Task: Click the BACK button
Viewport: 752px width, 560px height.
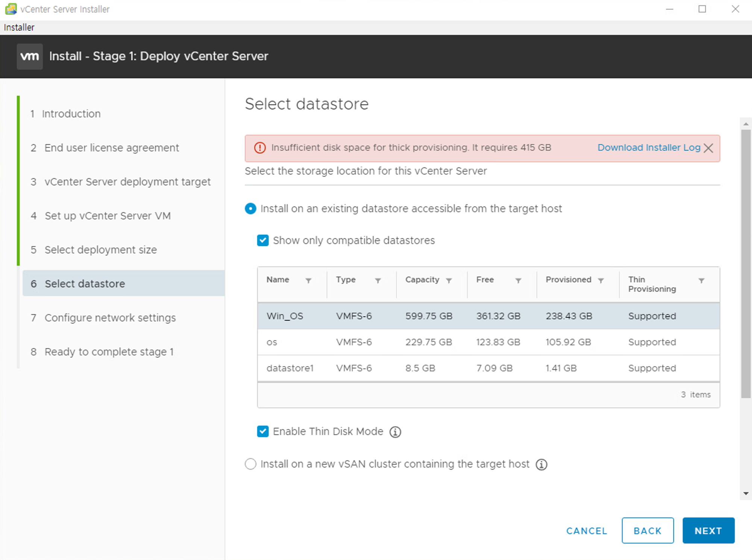Action: coord(647,531)
